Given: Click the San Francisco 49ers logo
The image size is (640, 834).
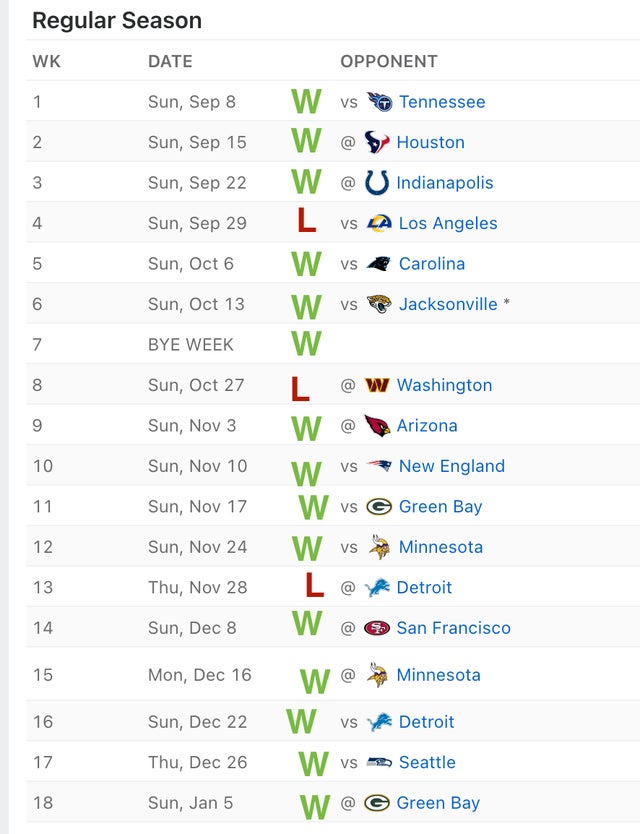Looking at the screenshot, I should (x=377, y=628).
